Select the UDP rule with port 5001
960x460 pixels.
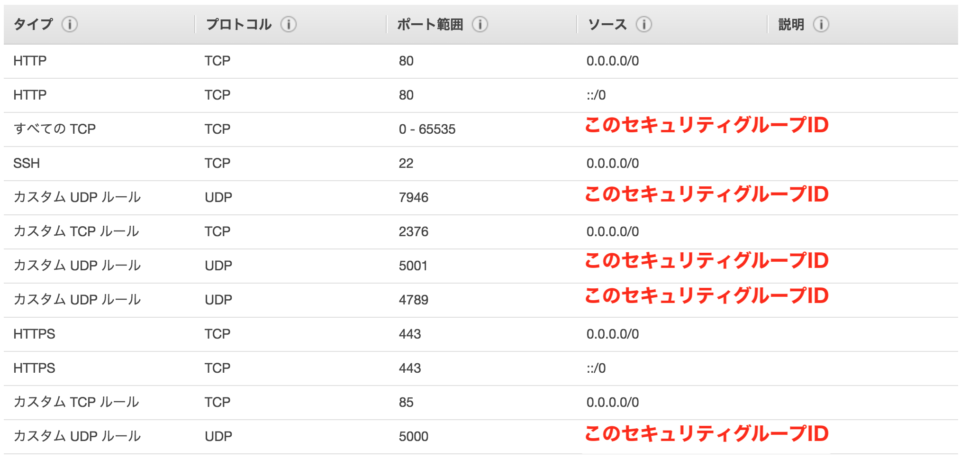point(480,266)
